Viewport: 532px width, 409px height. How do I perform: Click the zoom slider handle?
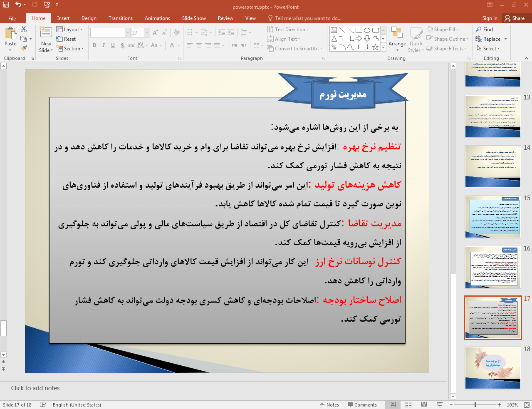click(x=475, y=405)
